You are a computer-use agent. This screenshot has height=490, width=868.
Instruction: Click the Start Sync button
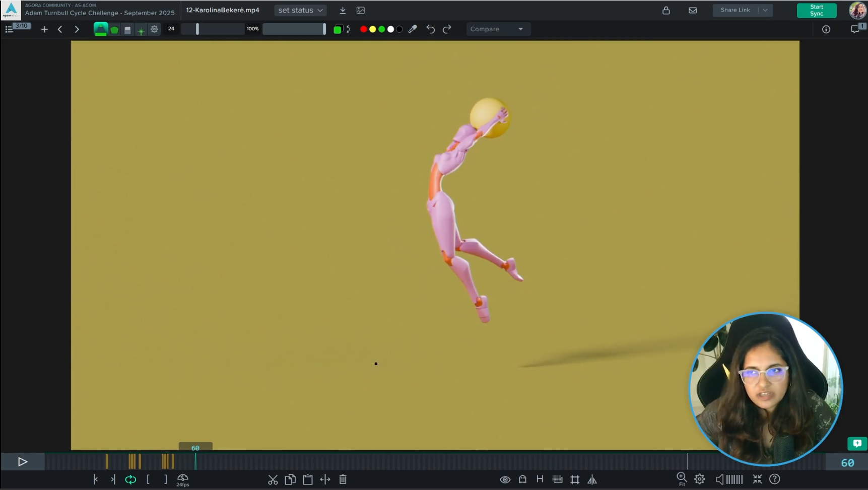point(816,10)
